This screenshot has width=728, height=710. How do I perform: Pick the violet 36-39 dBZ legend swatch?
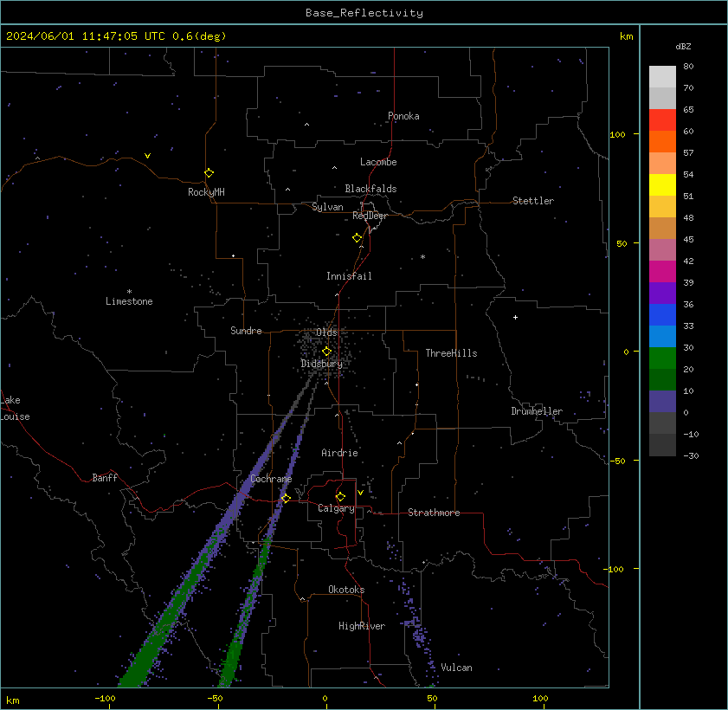(662, 293)
